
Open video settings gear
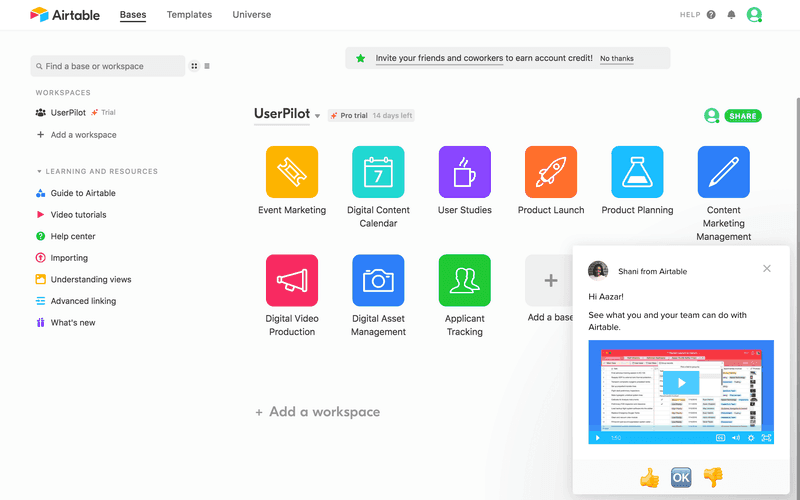coord(751,438)
